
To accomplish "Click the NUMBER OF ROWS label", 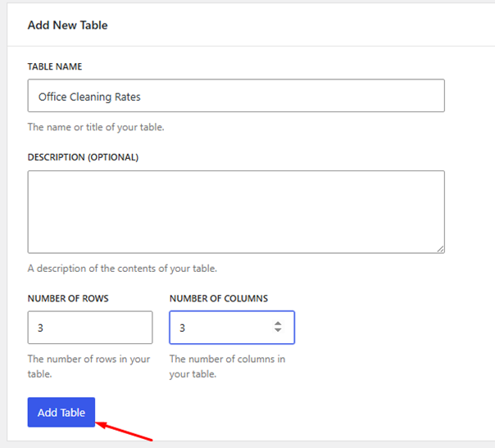I will coord(68,299).
